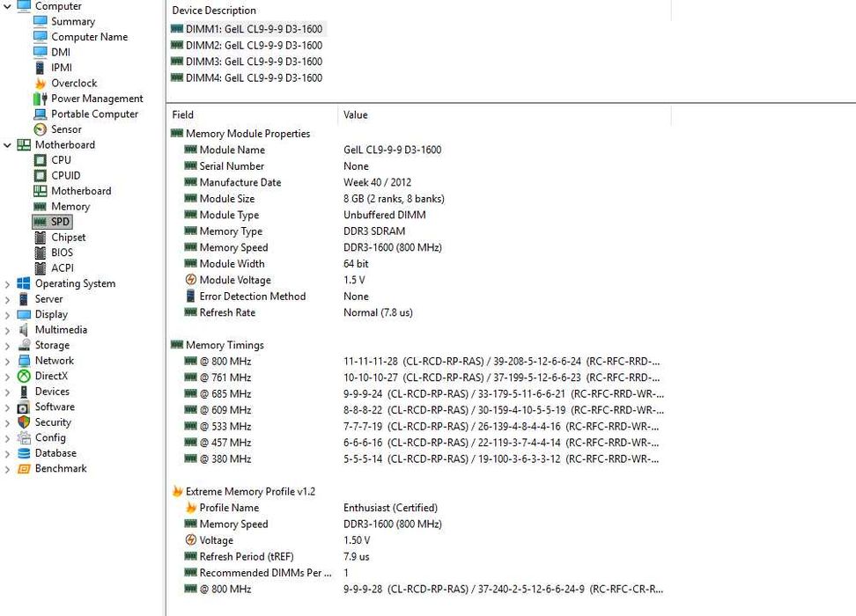Expand the Display node

7,315
